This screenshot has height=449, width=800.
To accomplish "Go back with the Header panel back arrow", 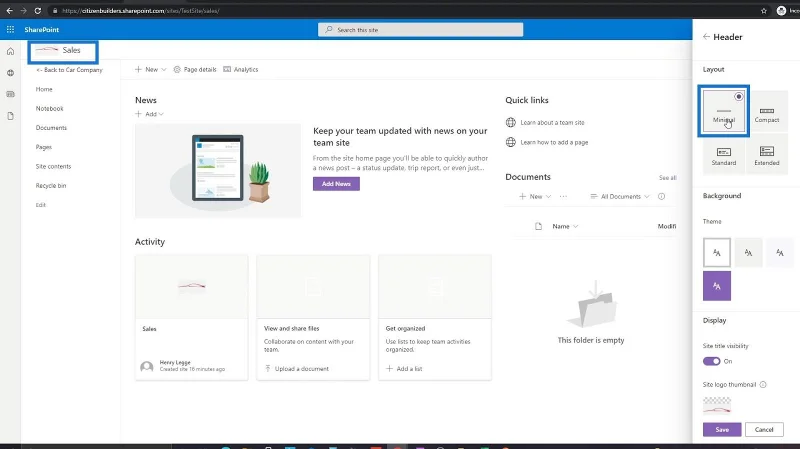I will point(706,37).
